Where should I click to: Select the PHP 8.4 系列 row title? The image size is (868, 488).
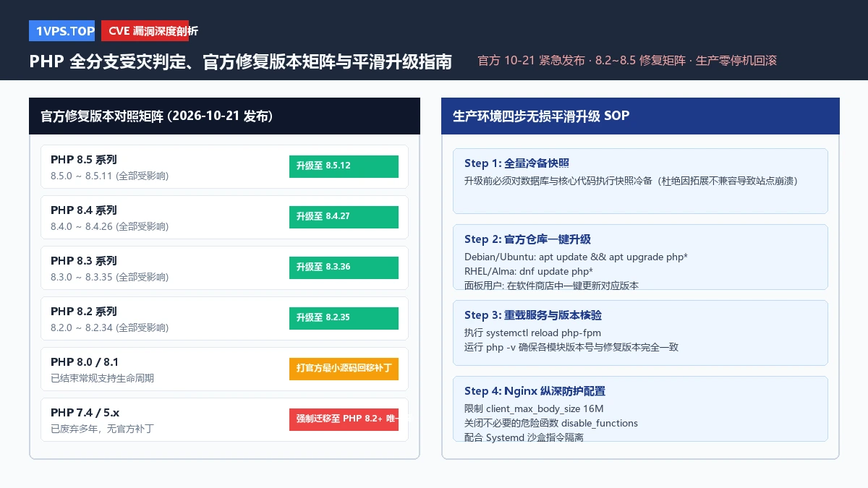[84, 210]
